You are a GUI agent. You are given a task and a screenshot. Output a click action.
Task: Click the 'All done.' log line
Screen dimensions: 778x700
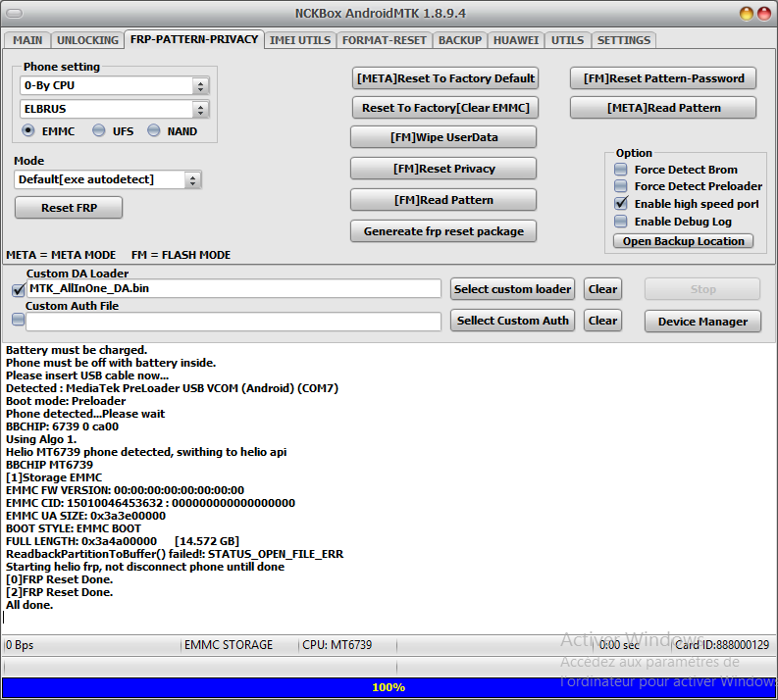tap(29, 605)
